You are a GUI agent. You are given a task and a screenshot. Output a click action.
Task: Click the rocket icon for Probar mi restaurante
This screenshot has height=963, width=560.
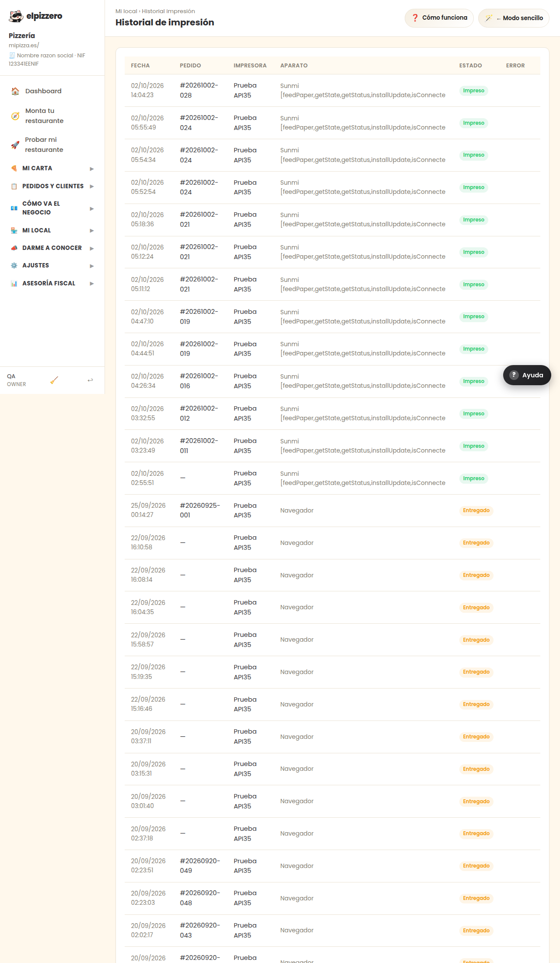pyautogui.click(x=15, y=145)
